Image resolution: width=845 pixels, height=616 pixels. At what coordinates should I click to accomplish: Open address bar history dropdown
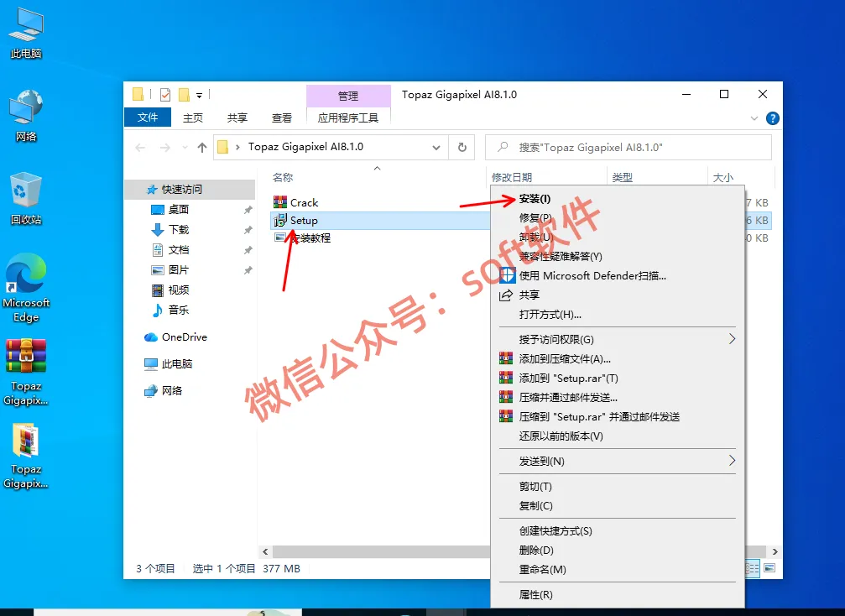point(436,147)
